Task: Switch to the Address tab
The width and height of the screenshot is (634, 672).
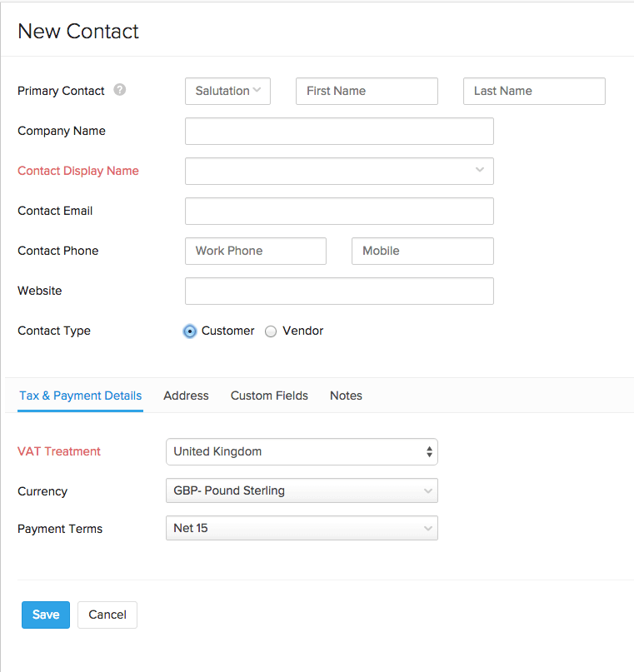Action: 186,396
